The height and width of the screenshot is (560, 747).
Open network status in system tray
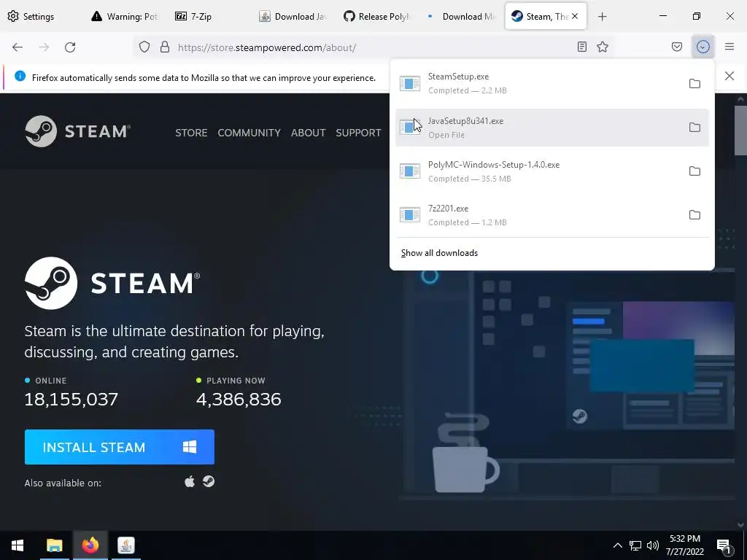pos(635,545)
